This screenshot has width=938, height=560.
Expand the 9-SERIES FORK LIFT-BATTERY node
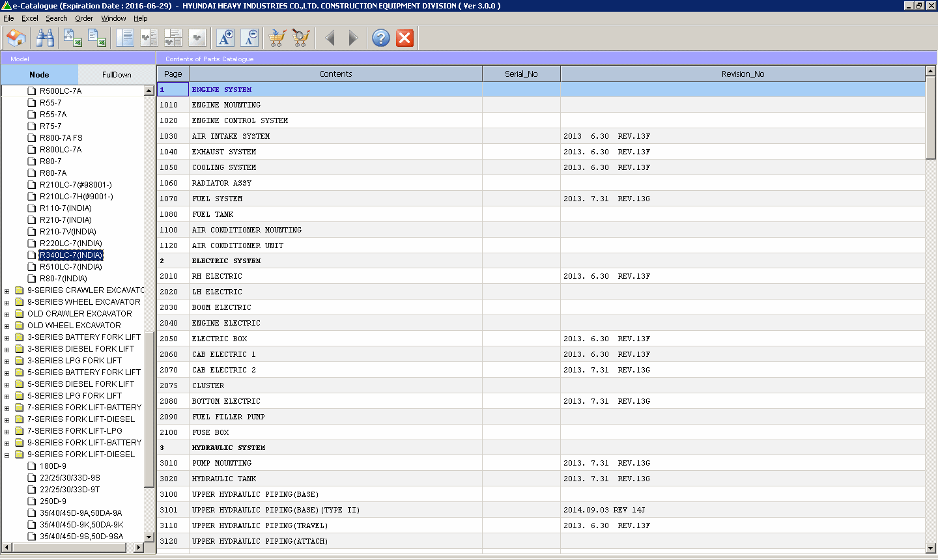[x=7, y=443]
